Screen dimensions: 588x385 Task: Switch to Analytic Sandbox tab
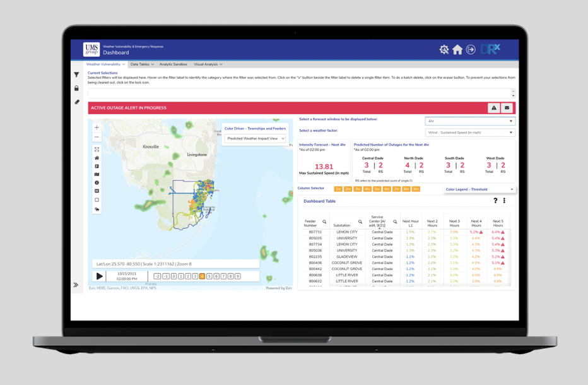coord(173,64)
